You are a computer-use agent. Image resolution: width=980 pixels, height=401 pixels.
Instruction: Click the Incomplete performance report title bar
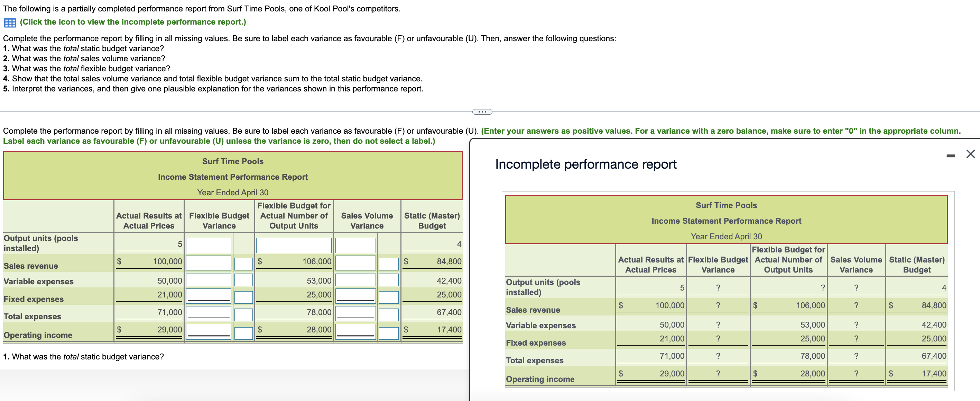pyautogui.click(x=585, y=164)
